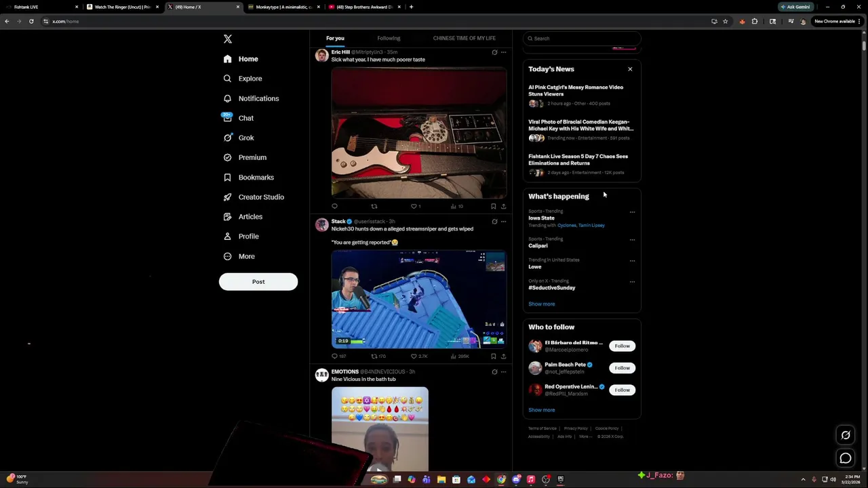Click the X logo in the sidebar

(228, 39)
